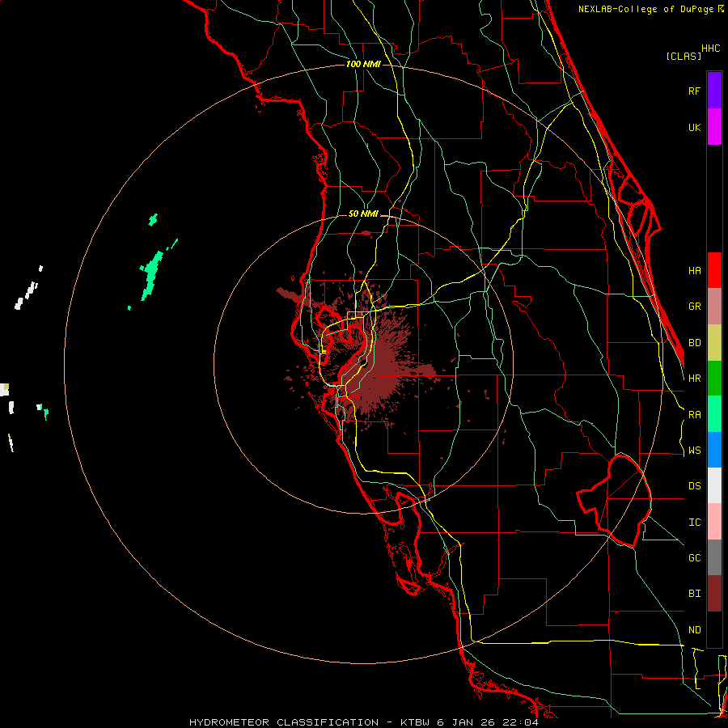Click the "GR" legend label
Screen dimensions: 728x728
coord(694,307)
